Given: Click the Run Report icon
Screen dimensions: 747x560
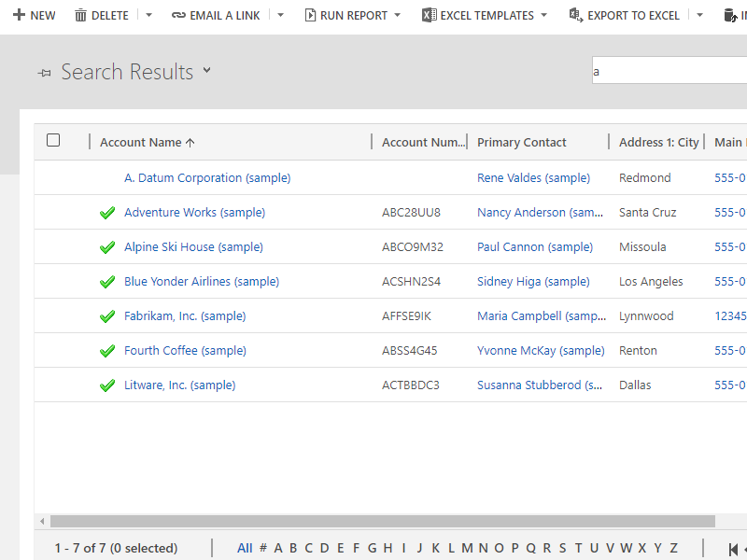Looking at the screenshot, I should tap(310, 16).
